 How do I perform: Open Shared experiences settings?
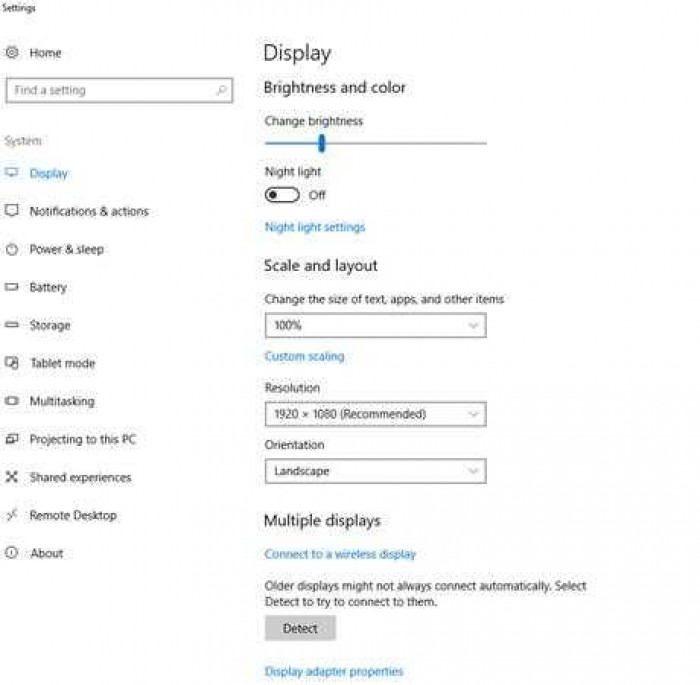click(x=80, y=477)
